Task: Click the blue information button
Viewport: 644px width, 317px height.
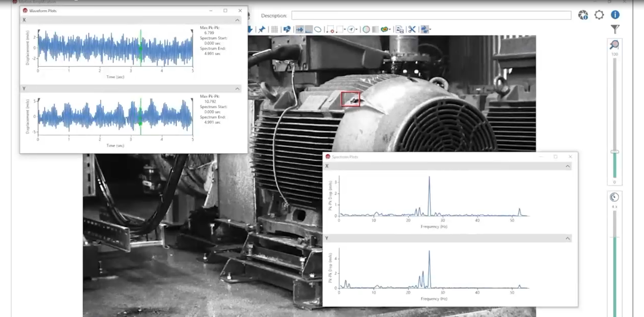Action: click(615, 15)
